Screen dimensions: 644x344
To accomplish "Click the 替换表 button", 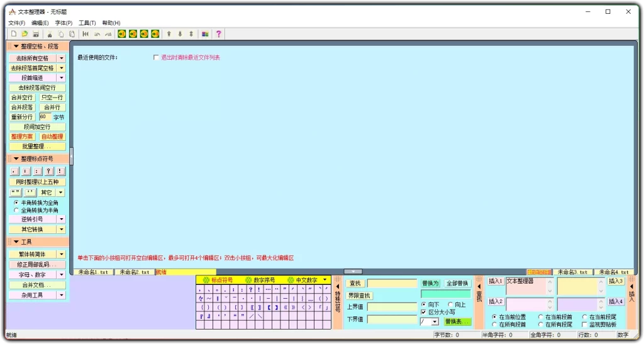I will [457, 321].
